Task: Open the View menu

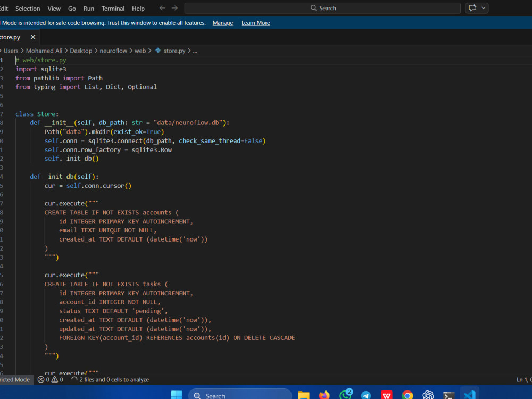Action: click(x=54, y=9)
